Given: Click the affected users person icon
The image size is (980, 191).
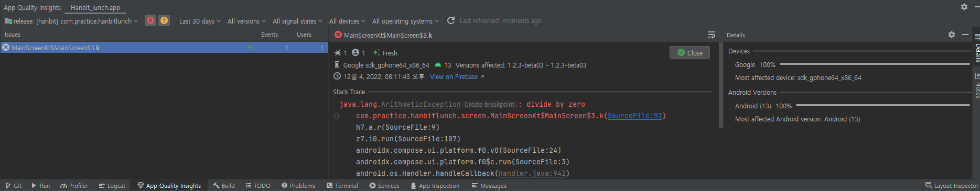Looking at the screenshot, I should [x=356, y=53].
